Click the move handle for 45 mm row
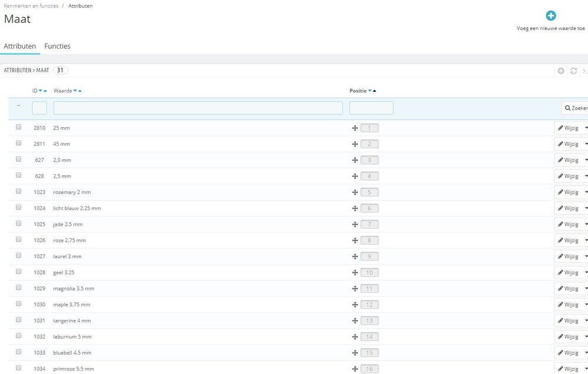 (355, 144)
